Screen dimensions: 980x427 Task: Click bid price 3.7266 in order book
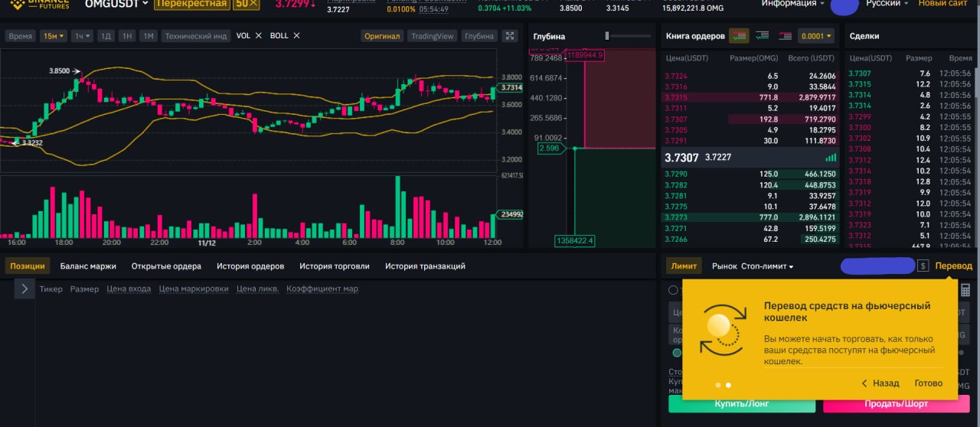click(x=676, y=240)
